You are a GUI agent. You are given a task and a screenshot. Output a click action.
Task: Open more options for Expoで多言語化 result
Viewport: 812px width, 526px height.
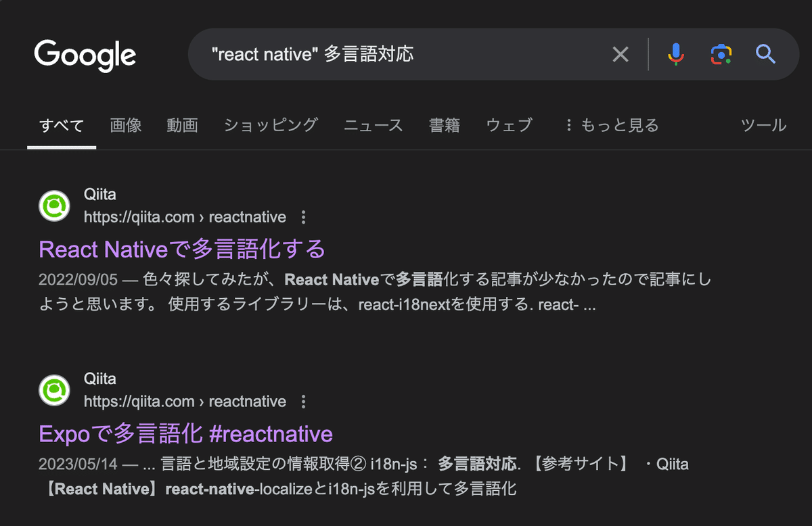click(303, 402)
